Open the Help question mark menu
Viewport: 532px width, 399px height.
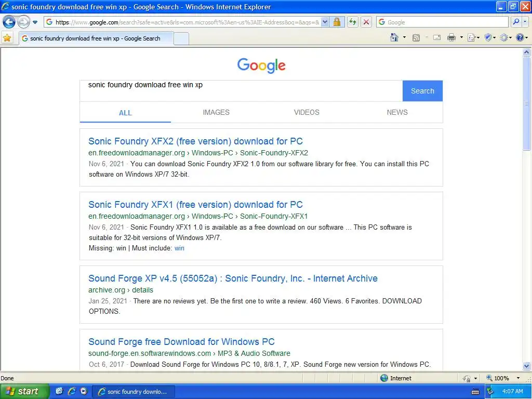522,37
